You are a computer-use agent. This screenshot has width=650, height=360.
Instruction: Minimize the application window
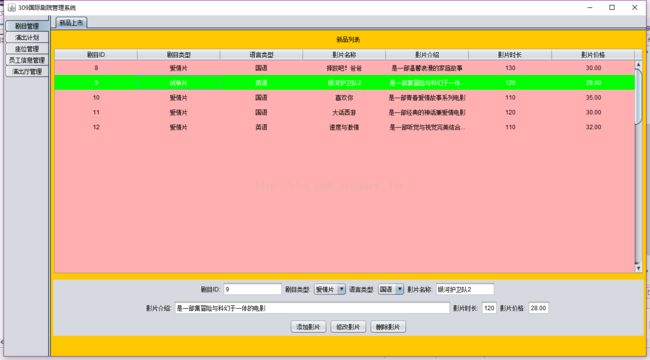(589, 7)
